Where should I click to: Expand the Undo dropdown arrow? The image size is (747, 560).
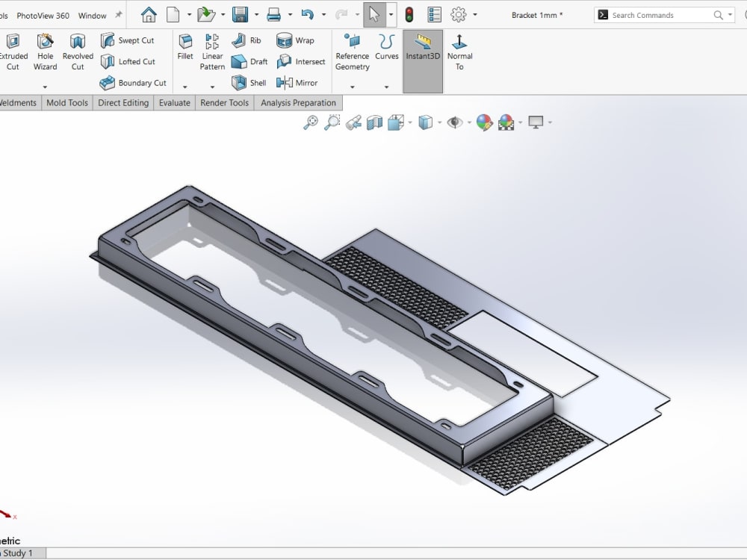tap(323, 15)
